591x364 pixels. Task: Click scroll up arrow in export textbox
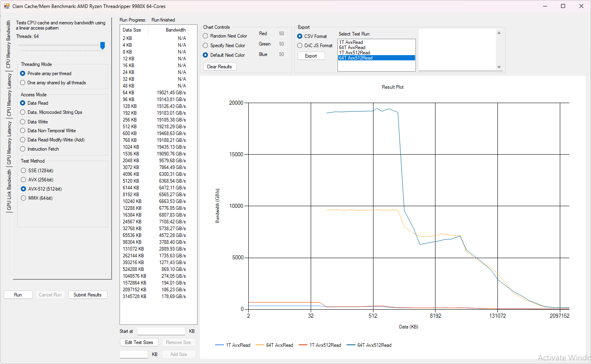499,33
